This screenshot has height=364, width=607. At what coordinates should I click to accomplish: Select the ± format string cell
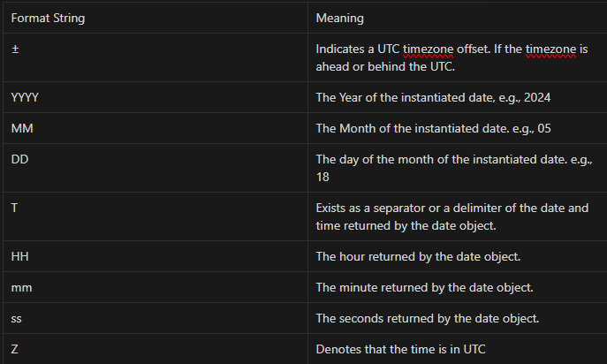click(15, 49)
